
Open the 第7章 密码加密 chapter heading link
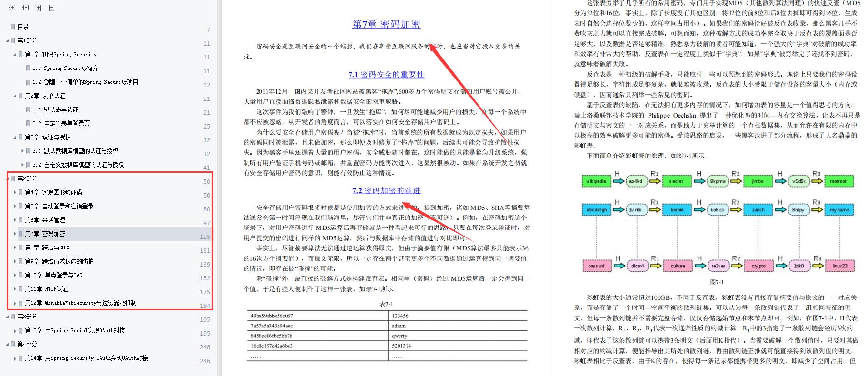click(386, 24)
